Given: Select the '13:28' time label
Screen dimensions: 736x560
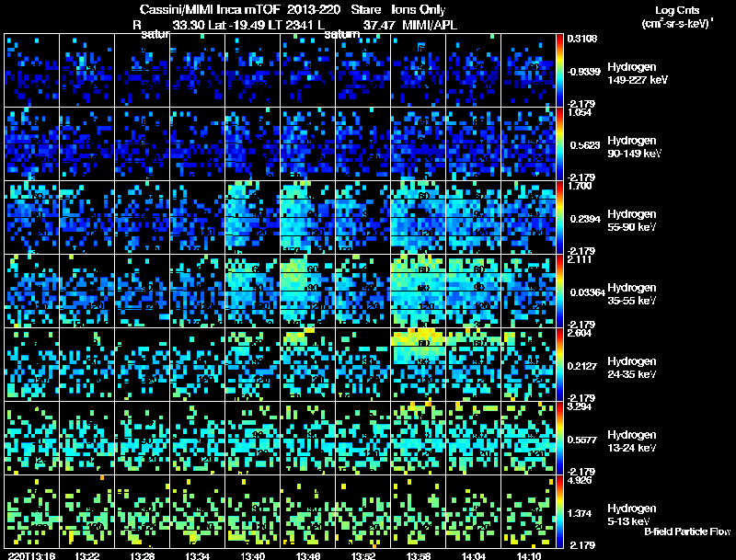Looking at the screenshot, I should [x=143, y=556].
